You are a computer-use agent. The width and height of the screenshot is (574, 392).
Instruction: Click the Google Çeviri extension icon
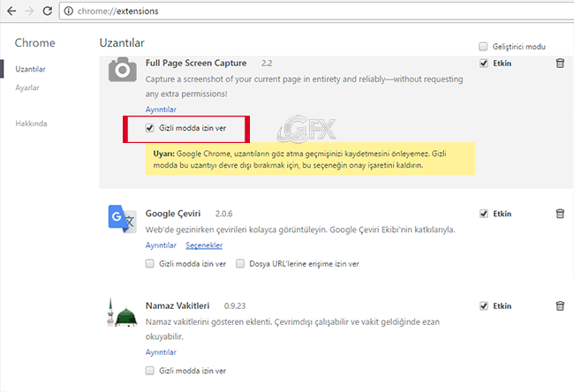pyautogui.click(x=123, y=219)
